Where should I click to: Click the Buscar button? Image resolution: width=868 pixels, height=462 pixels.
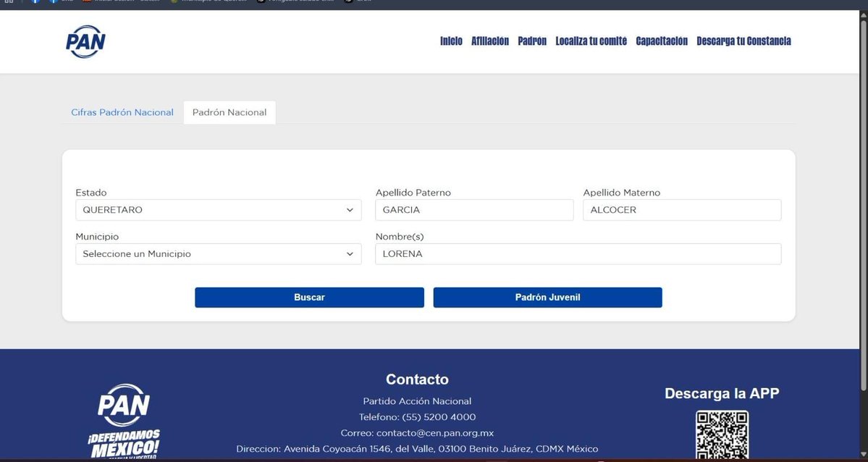tap(309, 298)
